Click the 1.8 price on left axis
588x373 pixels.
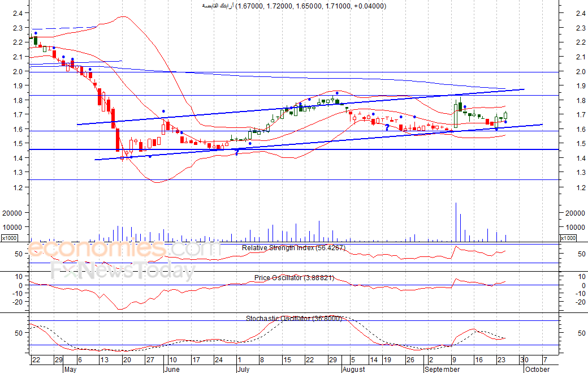[18, 101]
